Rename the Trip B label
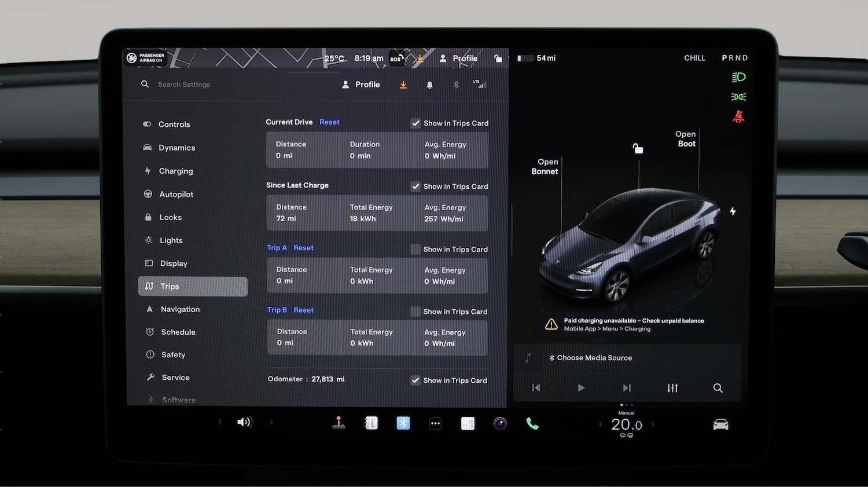 [277, 310]
